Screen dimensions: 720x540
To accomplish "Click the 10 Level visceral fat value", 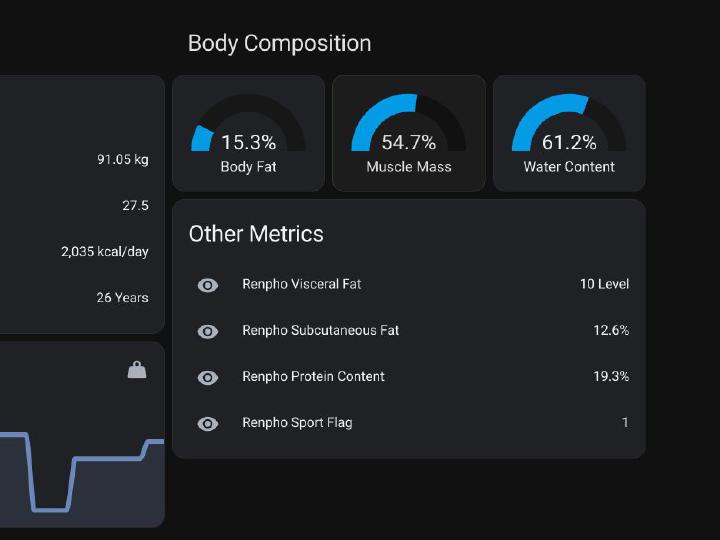I will coord(604,284).
